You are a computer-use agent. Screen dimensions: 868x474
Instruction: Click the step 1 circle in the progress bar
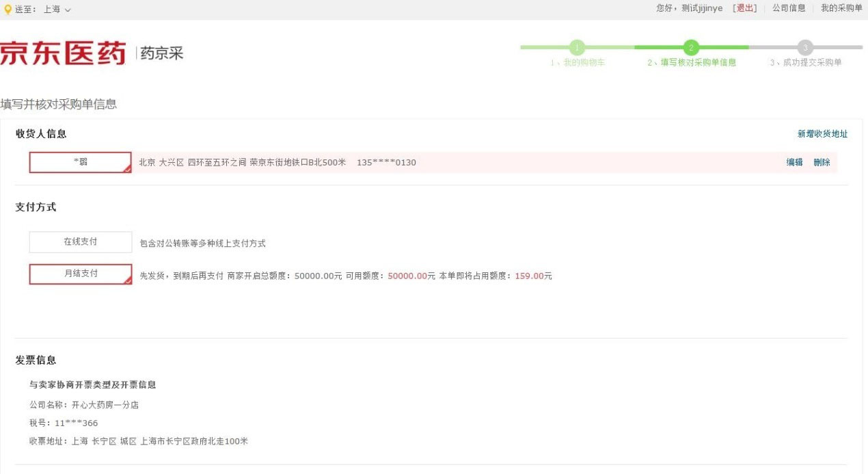[578, 47]
